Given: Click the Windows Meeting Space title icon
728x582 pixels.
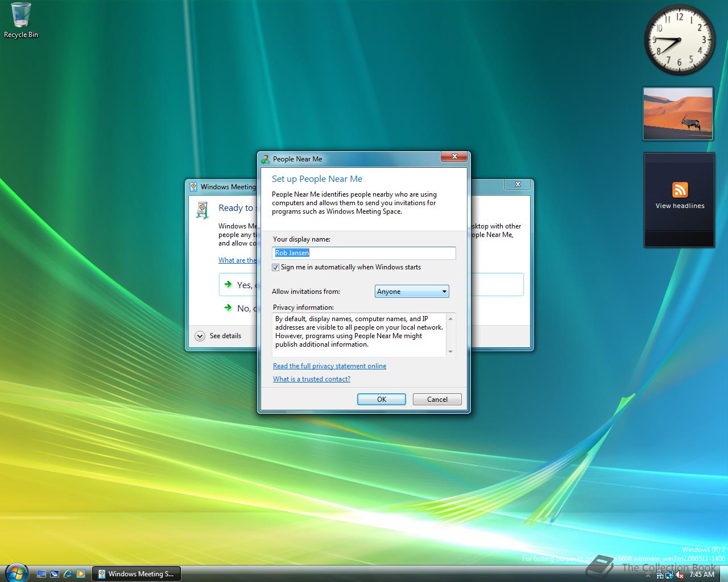Looking at the screenshot, I should click(x=194, y=186).
